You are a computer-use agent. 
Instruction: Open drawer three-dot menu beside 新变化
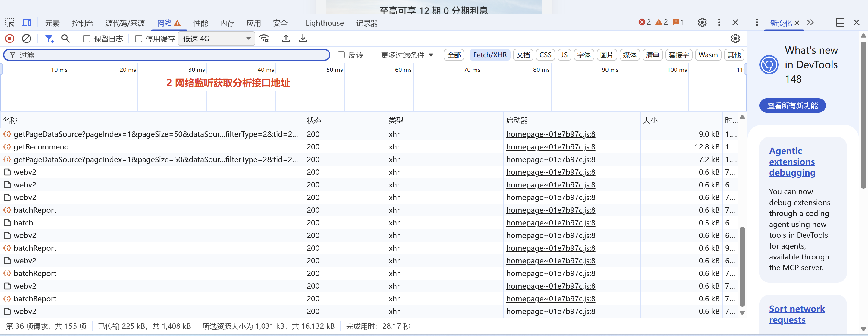(x=757, y=23)
